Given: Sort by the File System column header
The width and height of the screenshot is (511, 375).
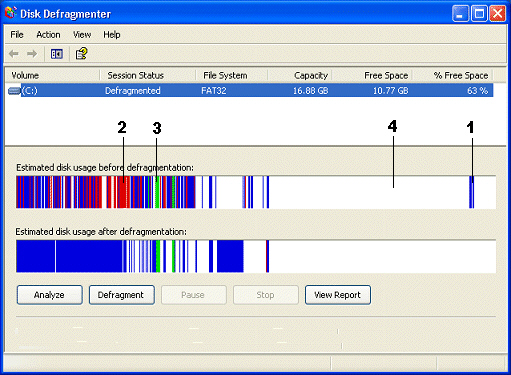Looking at the screenshot, I should tap(232, 75).
